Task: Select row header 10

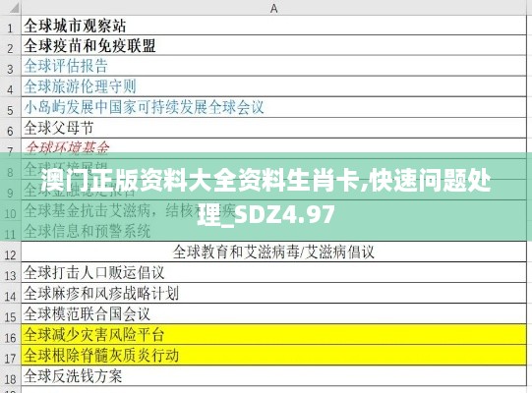Action: pos(11,210)
